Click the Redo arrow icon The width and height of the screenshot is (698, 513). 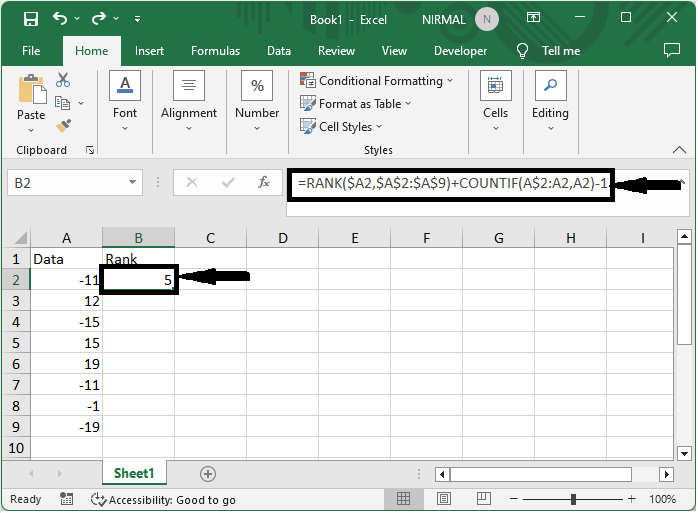pos(99,18)
